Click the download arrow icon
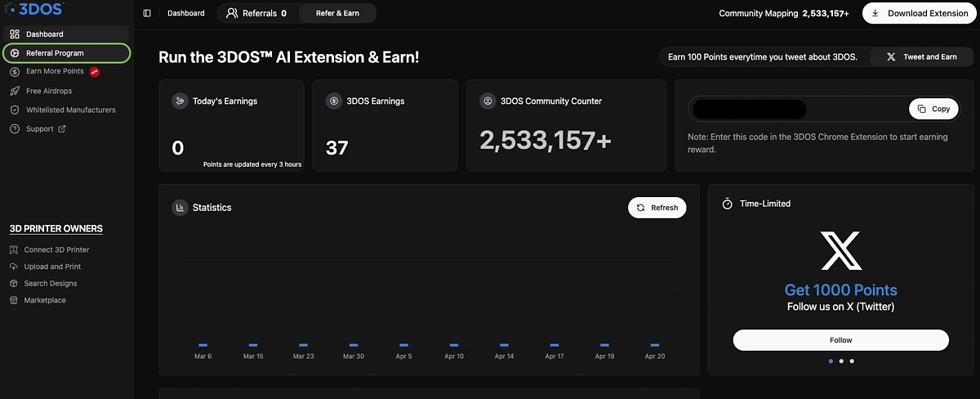This screenshot has width=980, height=399. coord(876,13)
